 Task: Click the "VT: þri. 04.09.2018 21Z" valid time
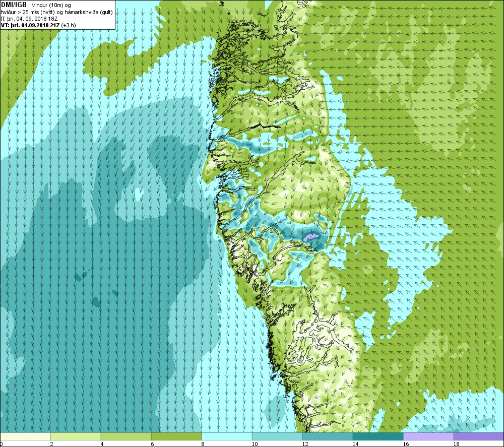point(30,25)
